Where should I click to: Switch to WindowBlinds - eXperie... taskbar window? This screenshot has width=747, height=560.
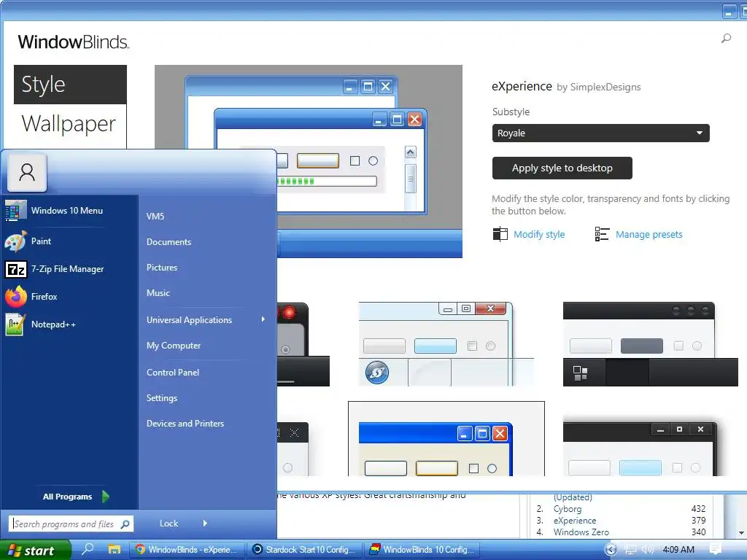(x=187, y=550)
